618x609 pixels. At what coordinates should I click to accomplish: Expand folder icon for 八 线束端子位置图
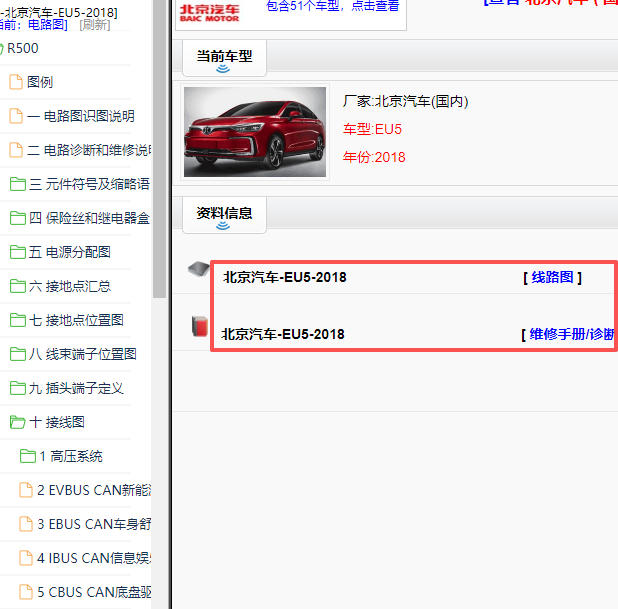tap(18, 354)
